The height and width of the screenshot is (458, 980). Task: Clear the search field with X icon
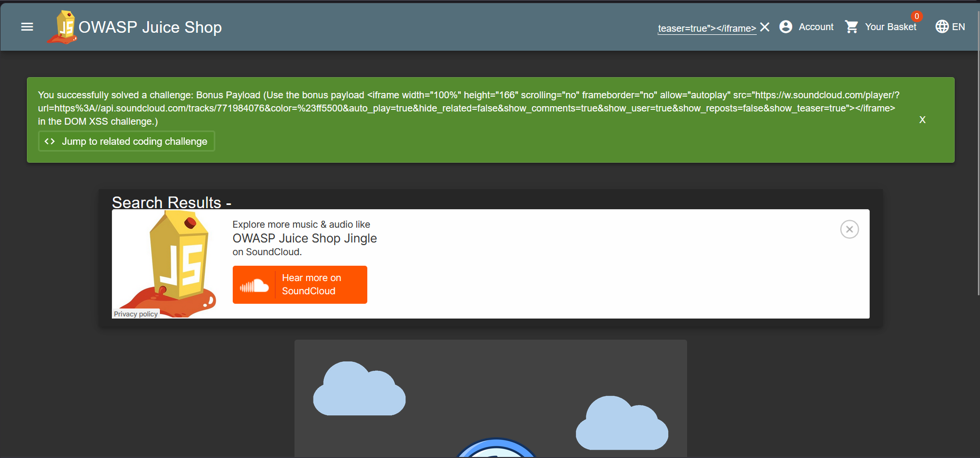pyautogui.click(x=765, y=27)
